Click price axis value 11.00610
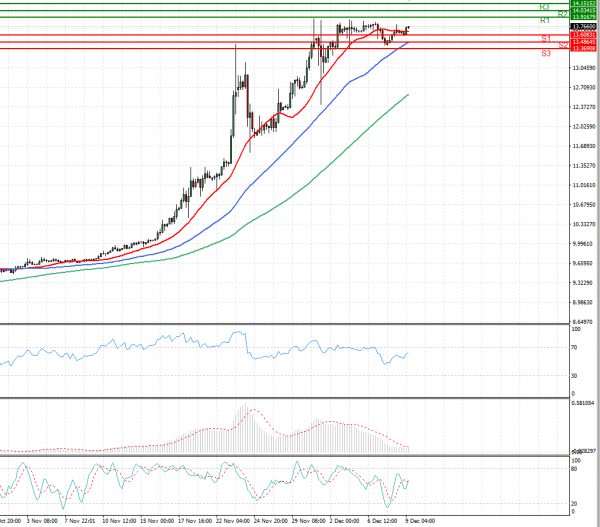The width and height of the screenshot is (600, 527). (584, 185)
